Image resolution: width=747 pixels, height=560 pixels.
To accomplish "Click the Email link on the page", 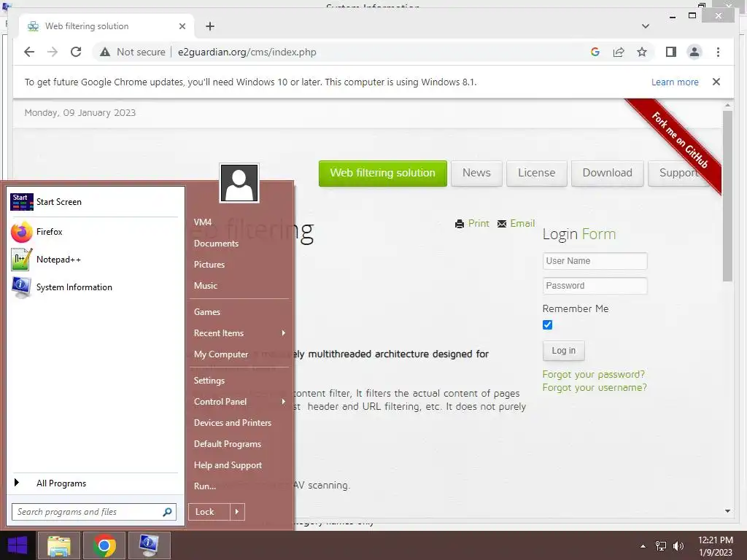I will 516,223.
